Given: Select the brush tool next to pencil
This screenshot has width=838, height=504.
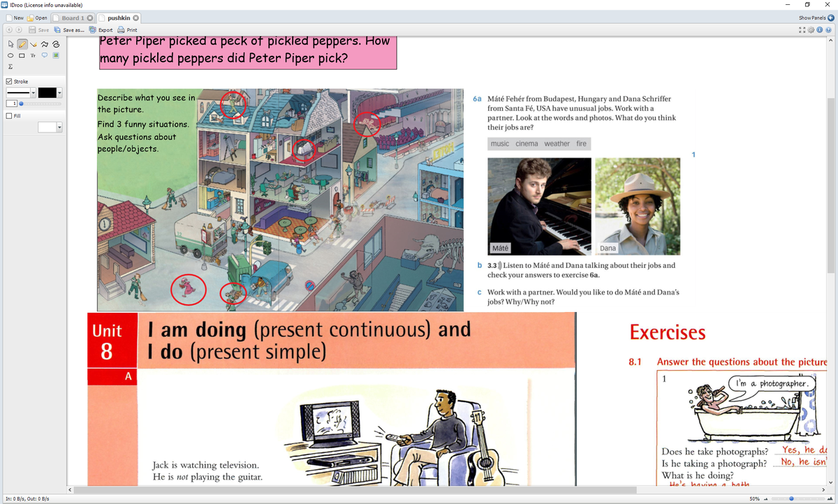Looking at the screenshot, I should [33, 43].
